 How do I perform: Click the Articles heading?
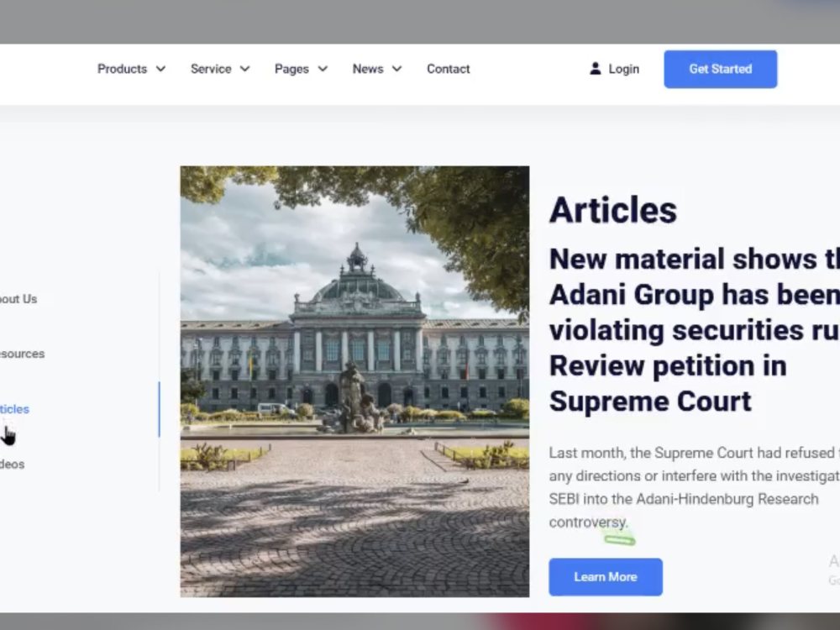(x=613, y=209)
